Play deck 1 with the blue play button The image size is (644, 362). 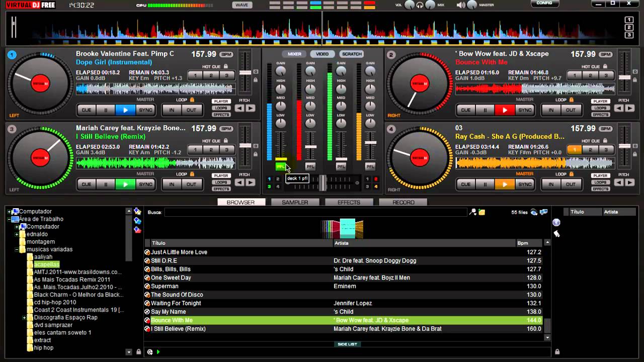125,110
